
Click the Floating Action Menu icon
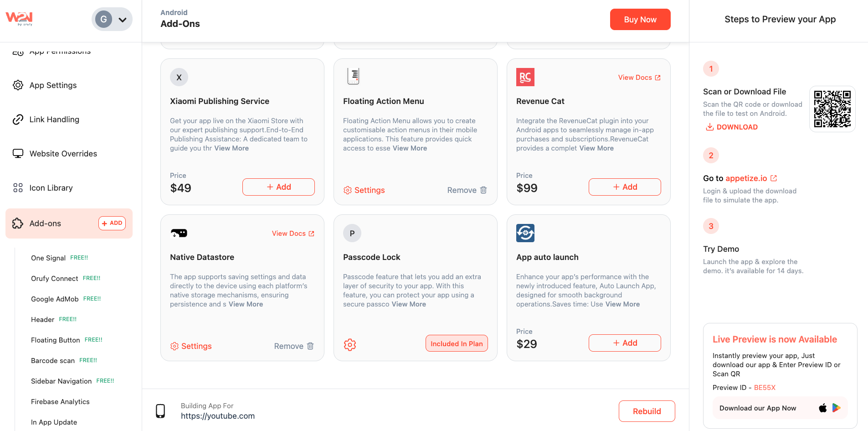pos(353,76)
